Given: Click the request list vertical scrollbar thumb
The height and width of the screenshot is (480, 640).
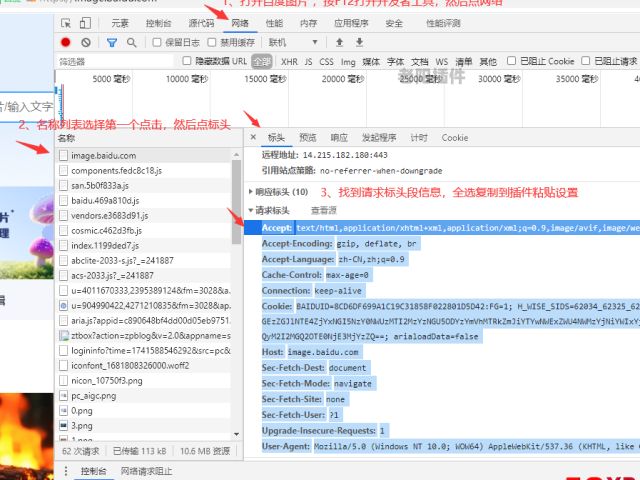Looking at the screenshot, I should coord(236,202).
